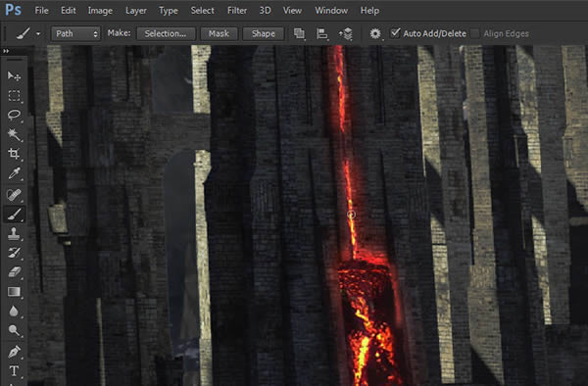Select the Move tool
588x386 pixels.
coord(14,76)
